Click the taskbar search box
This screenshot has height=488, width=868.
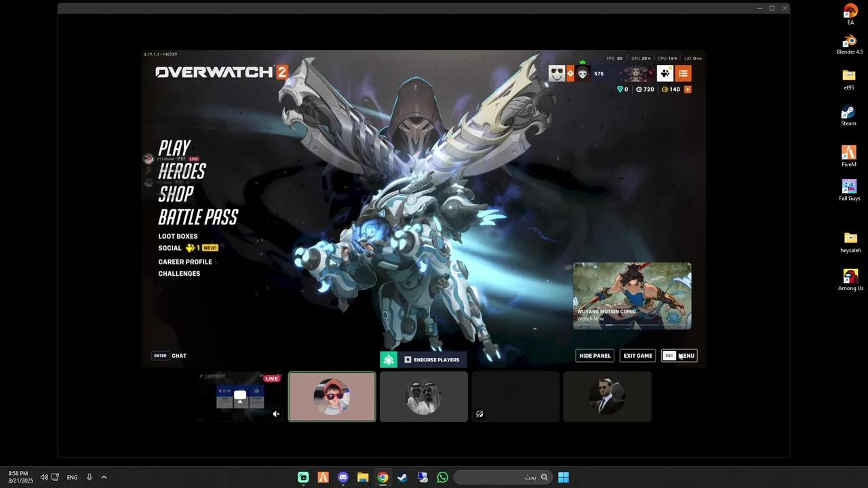pyautogui.click(x=502, y=477)
